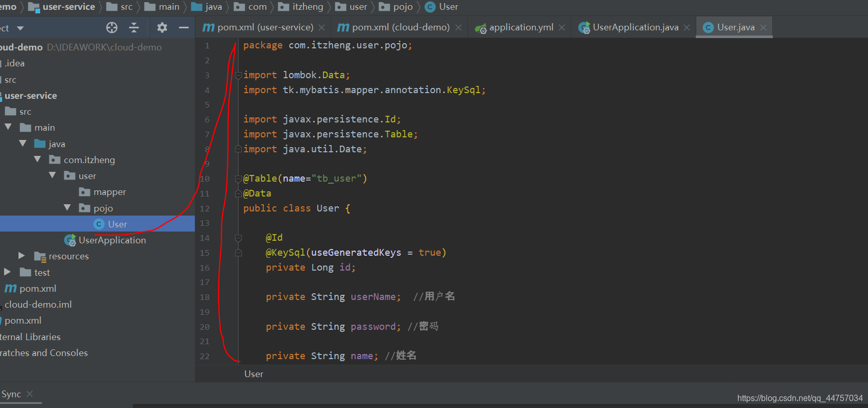The width and height of the screenshot is (868, 408).
Task: Click User in editor bottom breadcrumb
Action: click(x=254, y=374)
